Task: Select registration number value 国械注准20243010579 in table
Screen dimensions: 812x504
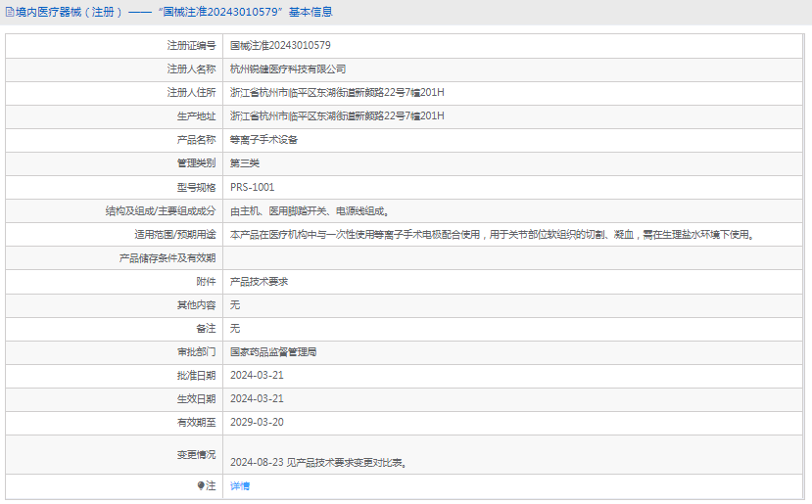Action: (280, 46)
